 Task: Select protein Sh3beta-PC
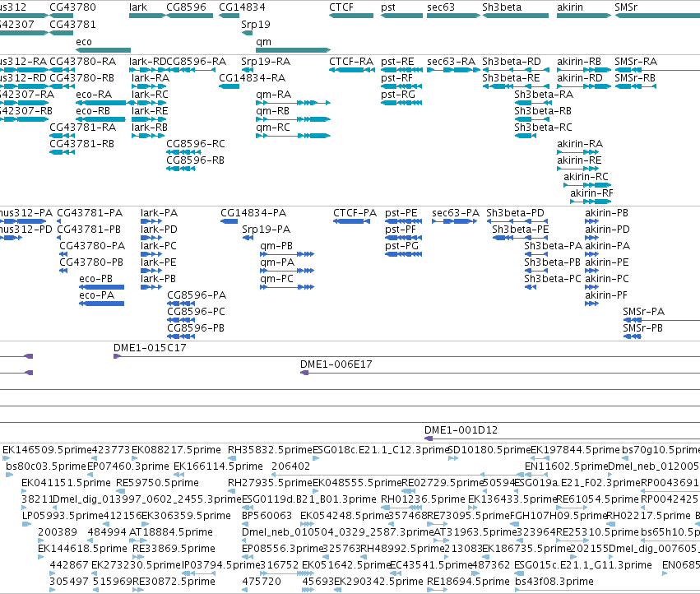pyautogui.click(x=531, y=287)
